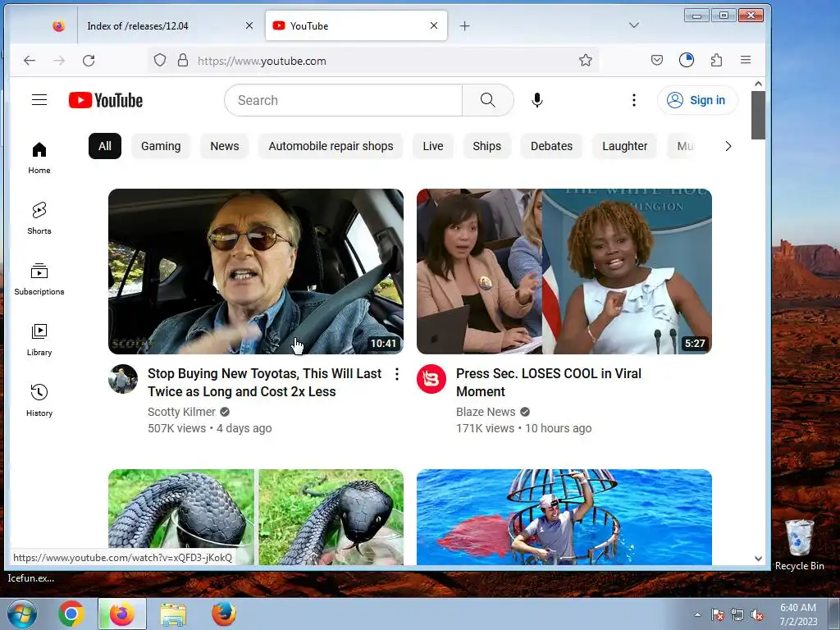Open the YouTube guide hamburger menu
Viewport: 840px width, 630px height.
(39, 99)
